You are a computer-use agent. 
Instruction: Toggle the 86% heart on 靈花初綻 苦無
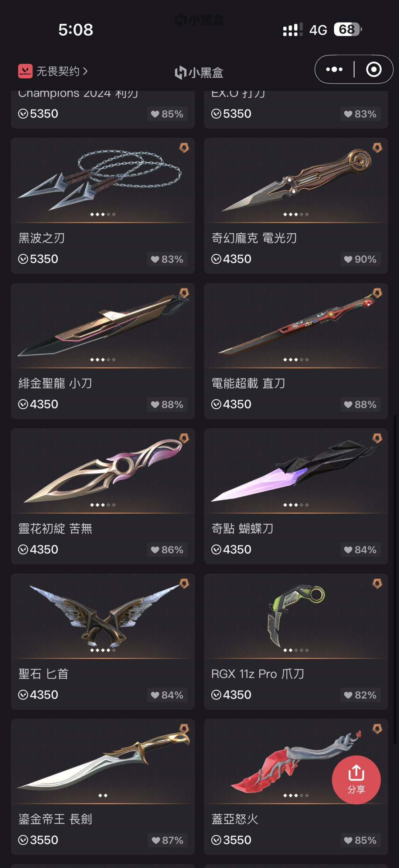167,550
